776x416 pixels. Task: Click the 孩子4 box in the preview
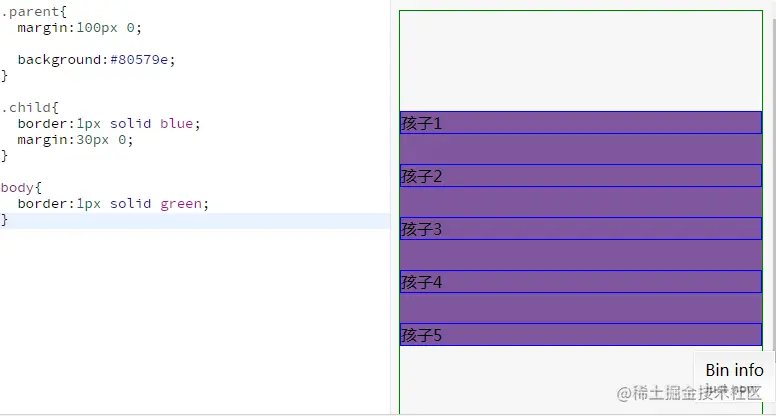(x=581, y=281)
